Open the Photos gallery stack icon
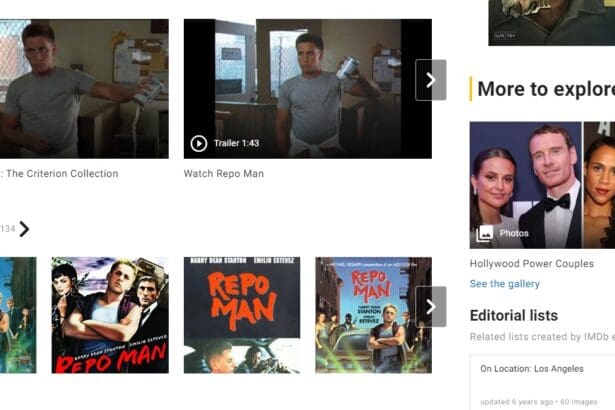The width and height of the screenshot is (615, 410). click(484, 234)
